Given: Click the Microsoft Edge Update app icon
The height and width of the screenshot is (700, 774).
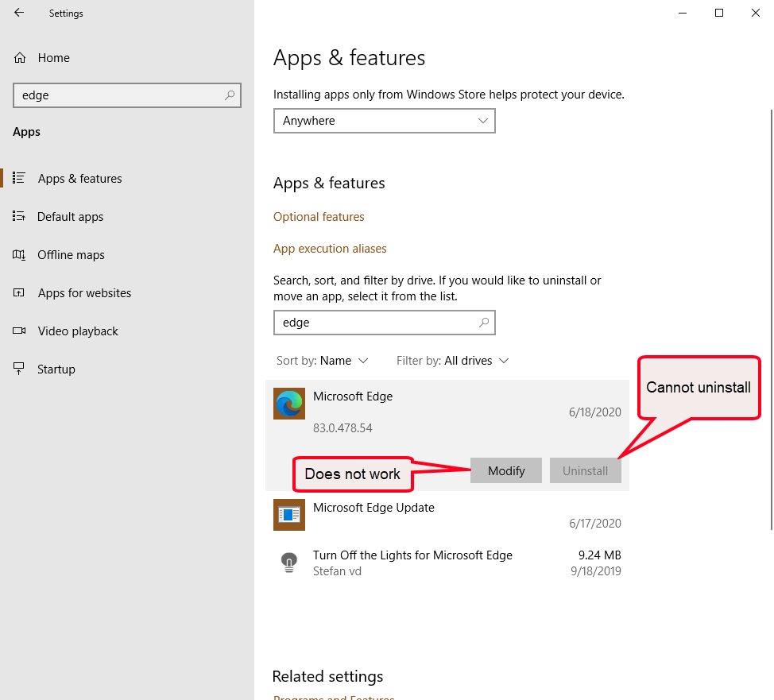Looking at the screenshot, I should [288, 515].
